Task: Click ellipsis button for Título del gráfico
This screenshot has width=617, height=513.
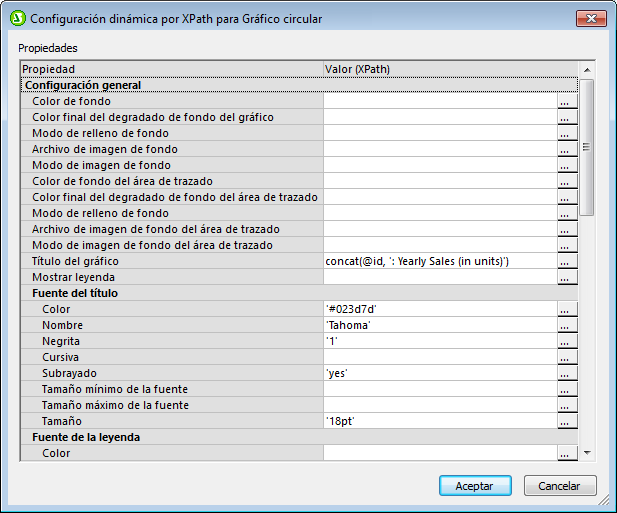Action: [x=567, y=261]
